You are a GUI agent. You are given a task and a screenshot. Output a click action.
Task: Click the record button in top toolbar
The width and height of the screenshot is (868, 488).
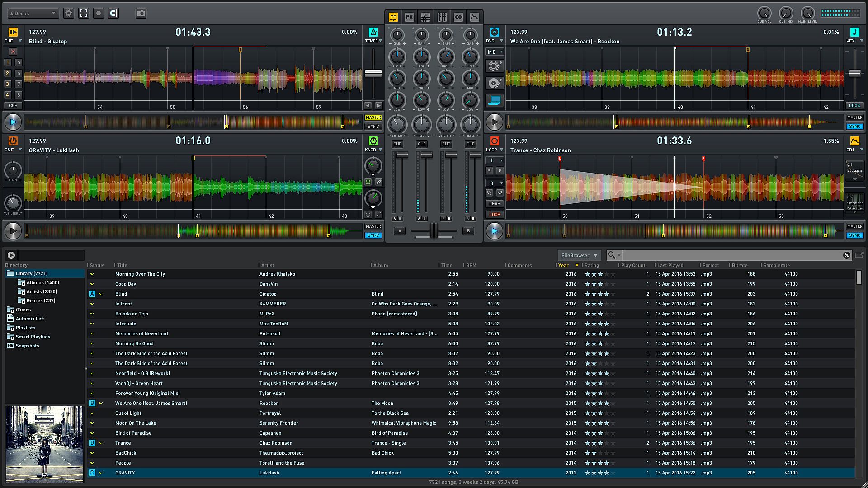click(x=99, y=13)
